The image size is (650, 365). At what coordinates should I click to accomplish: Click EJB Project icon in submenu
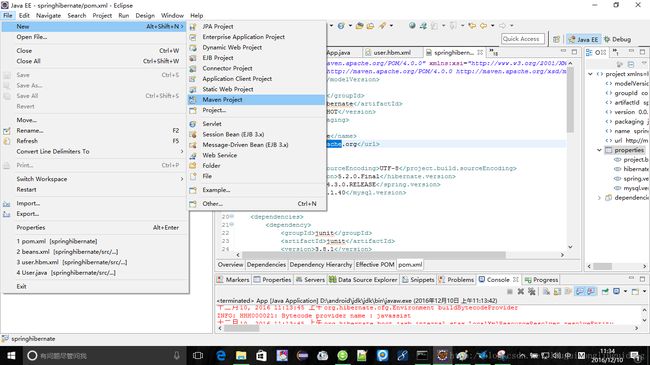point(193,58)
